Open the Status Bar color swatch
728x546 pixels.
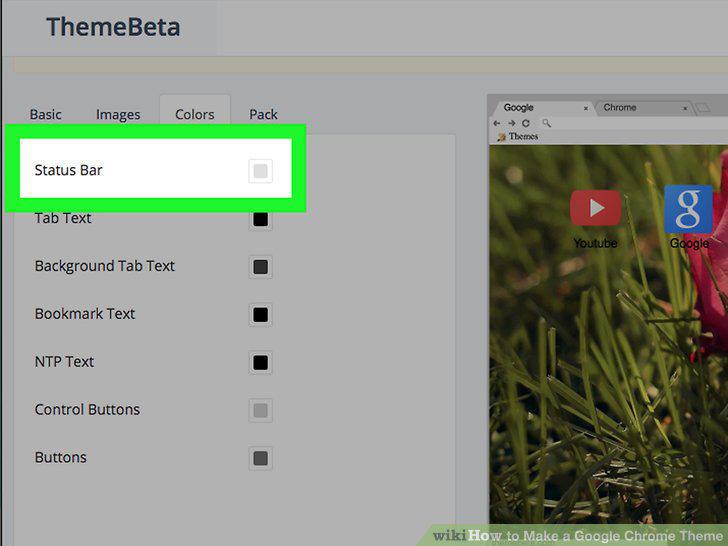pos(260,171)
